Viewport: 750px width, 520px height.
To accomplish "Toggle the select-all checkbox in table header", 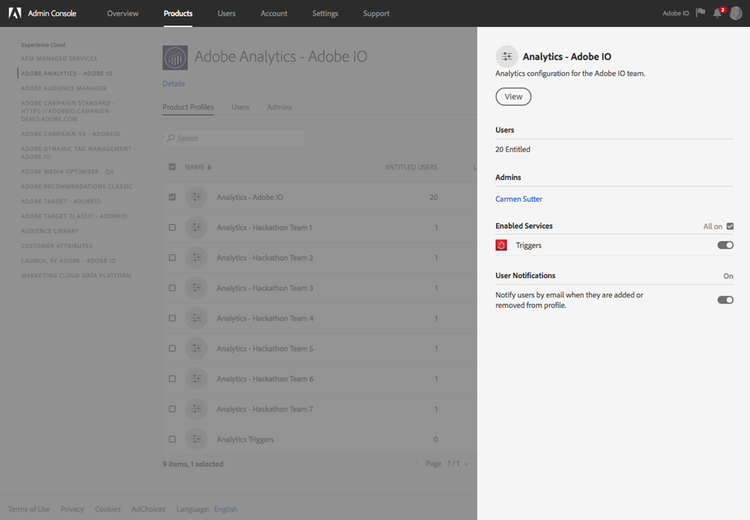I will [x=172, y=167].
